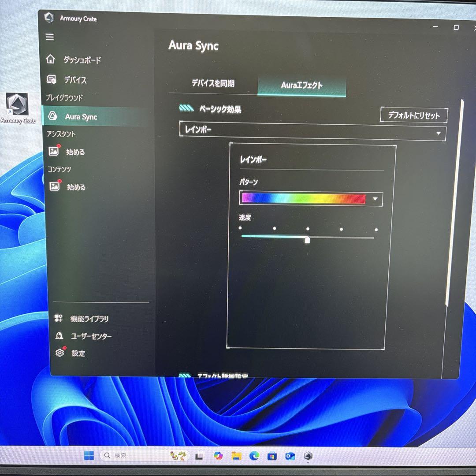Image resolution: width=476 pixels, height=476 pixels.
Task: Click the デフォルトにリセット button
Action: [x=414, y=115]
